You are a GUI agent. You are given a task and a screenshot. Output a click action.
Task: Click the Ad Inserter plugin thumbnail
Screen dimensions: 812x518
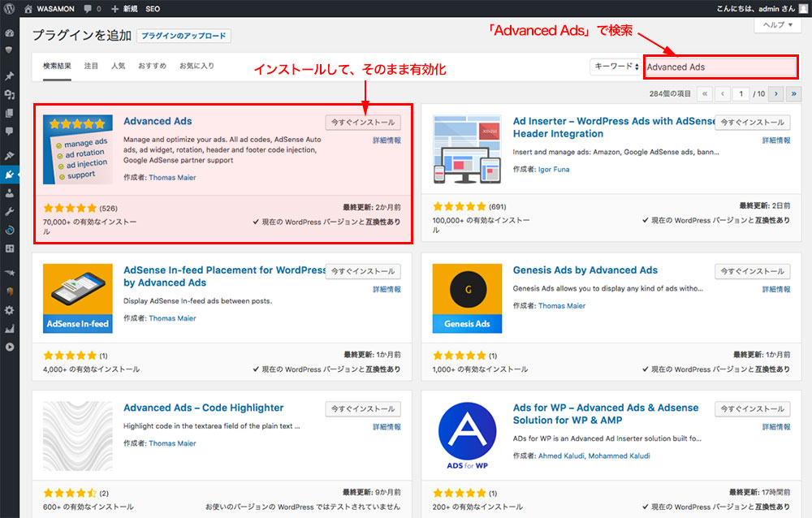click(x=467, y=149)
